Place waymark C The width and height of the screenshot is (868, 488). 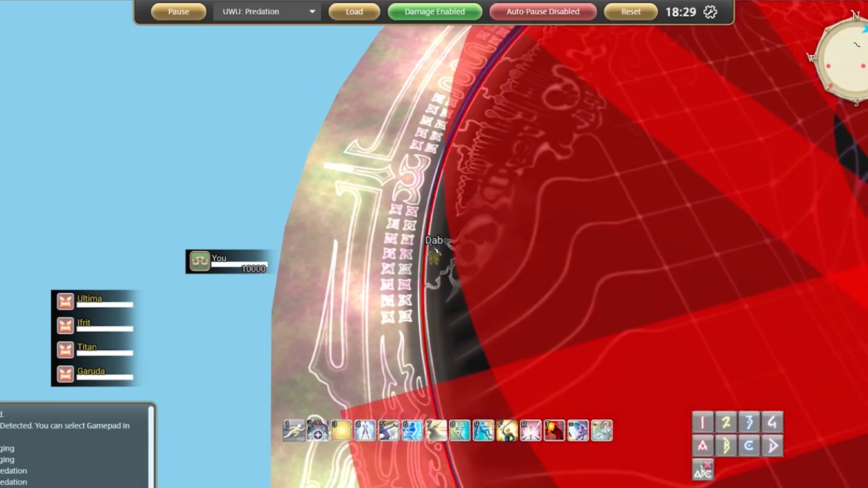(x=749, y=446)
